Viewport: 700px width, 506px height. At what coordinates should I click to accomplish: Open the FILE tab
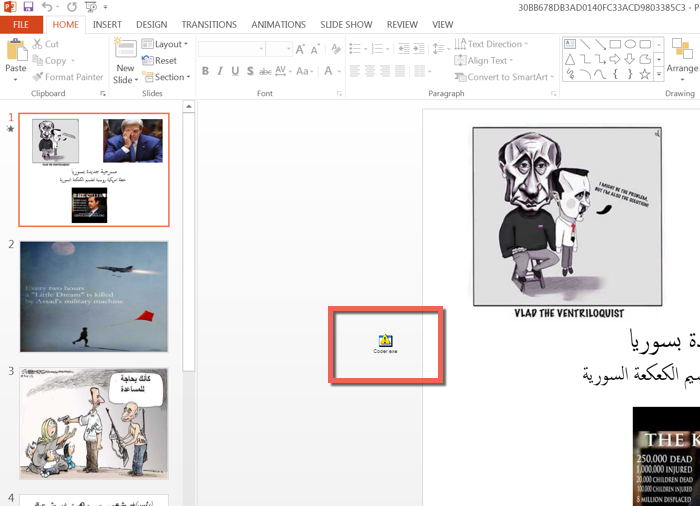click(x=21, y=25)
